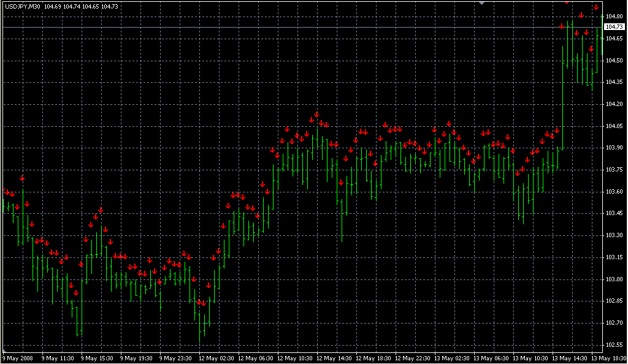The height and width of the screenshot is (364, 628).
Task: Click the 102.55 price scale label
Action: pyautogui.click(x=613, y=344)
